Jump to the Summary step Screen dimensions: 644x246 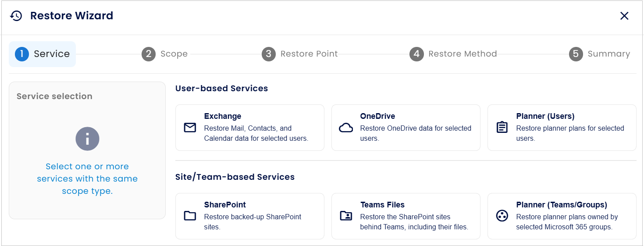[600, 54]
